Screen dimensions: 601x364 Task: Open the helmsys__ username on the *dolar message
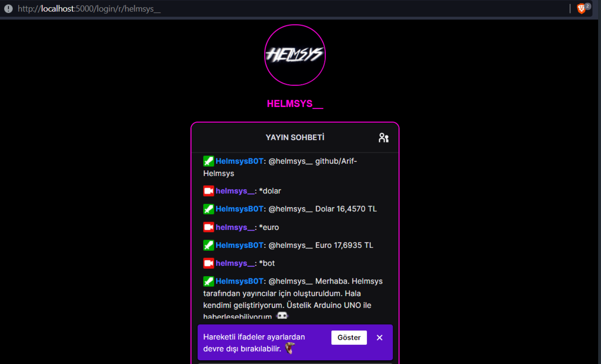(x=235, y=191)
